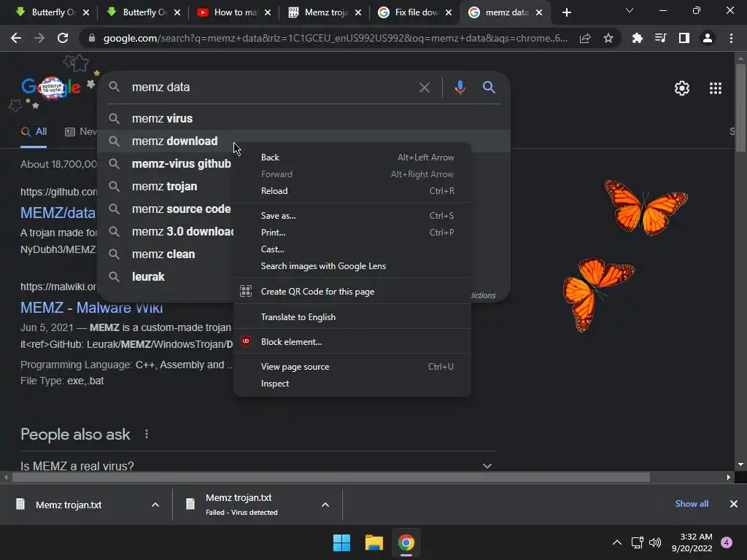The width and height of the screenshot is (747, 560).
Task: Reload page with toolbar refresh icon
Action: (63, 38)
